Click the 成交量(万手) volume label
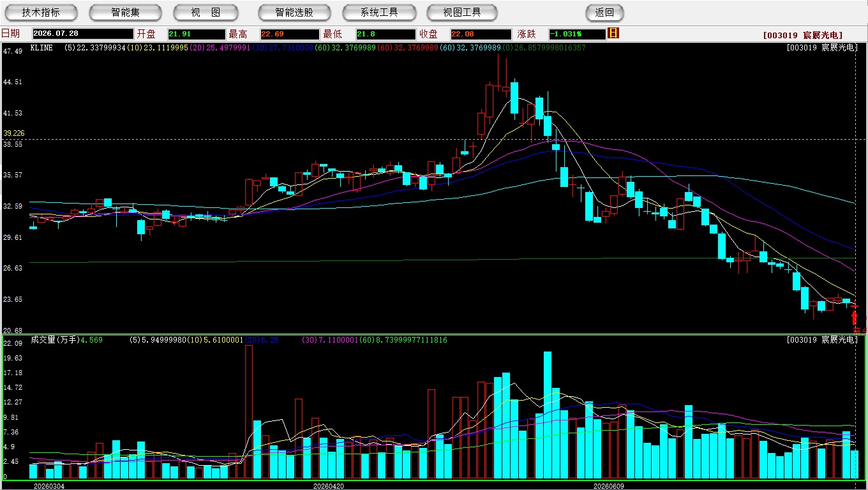868x490 pixels. point(54,340)
